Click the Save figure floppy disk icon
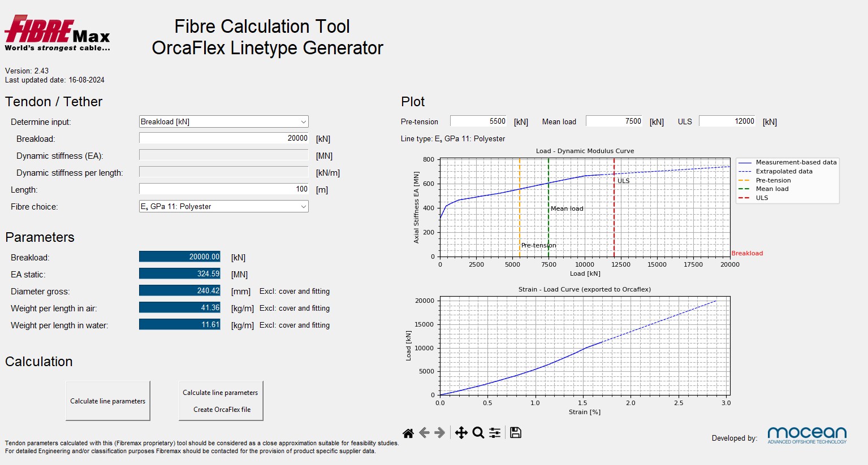Screen dimensions: 868x465 coord(515,433)
